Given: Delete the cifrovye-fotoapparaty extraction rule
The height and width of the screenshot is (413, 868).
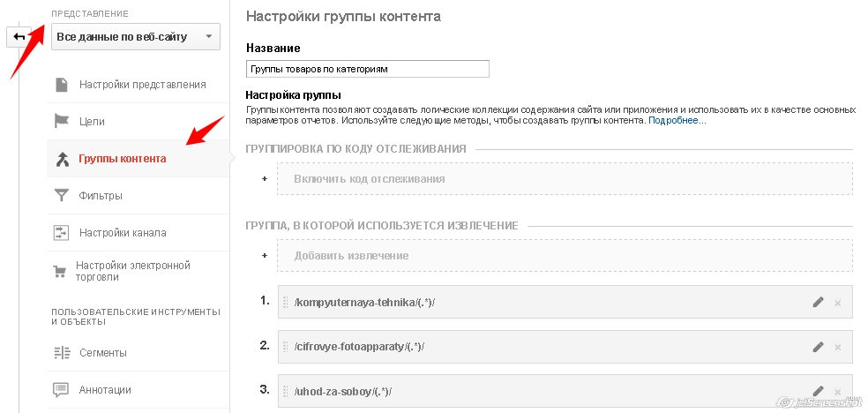Looking at the screenshot, I should click(x=837, y=347).
